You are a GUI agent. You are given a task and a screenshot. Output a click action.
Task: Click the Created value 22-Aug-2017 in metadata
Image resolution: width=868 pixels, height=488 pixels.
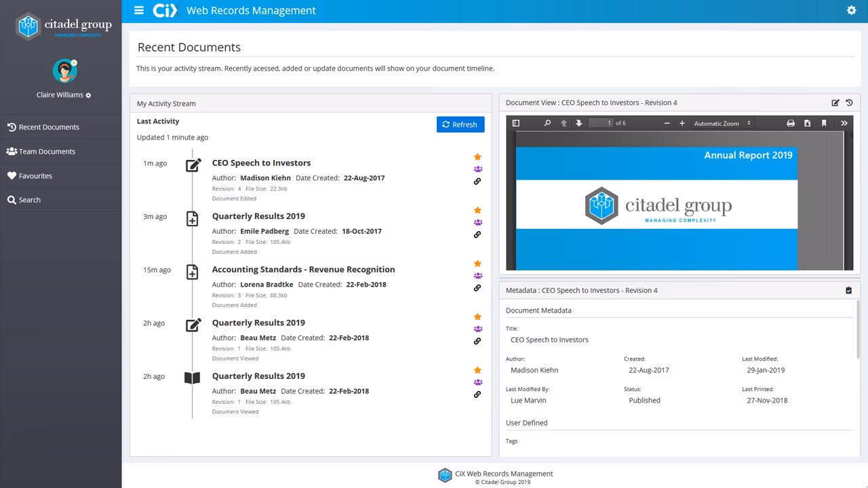coord(649,371)
